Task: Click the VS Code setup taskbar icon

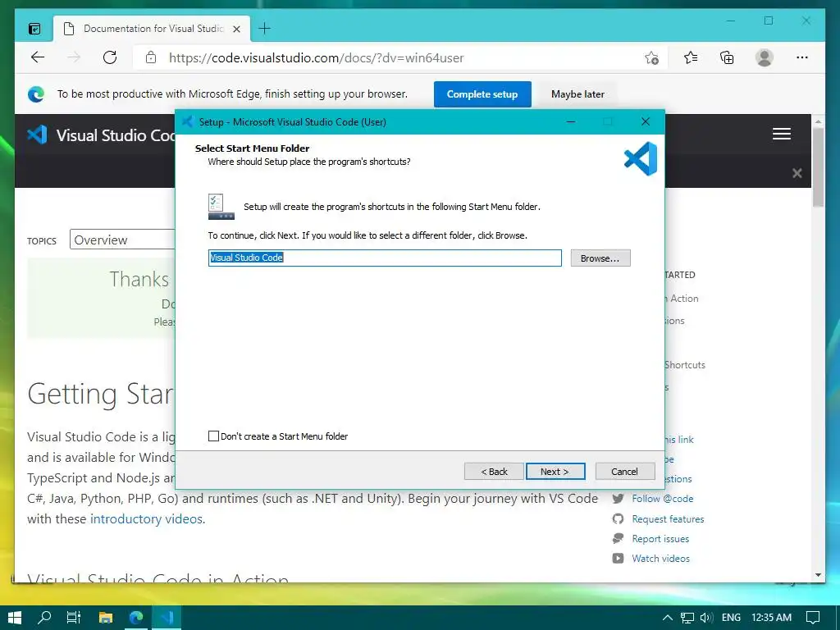Action: point(167,618)
